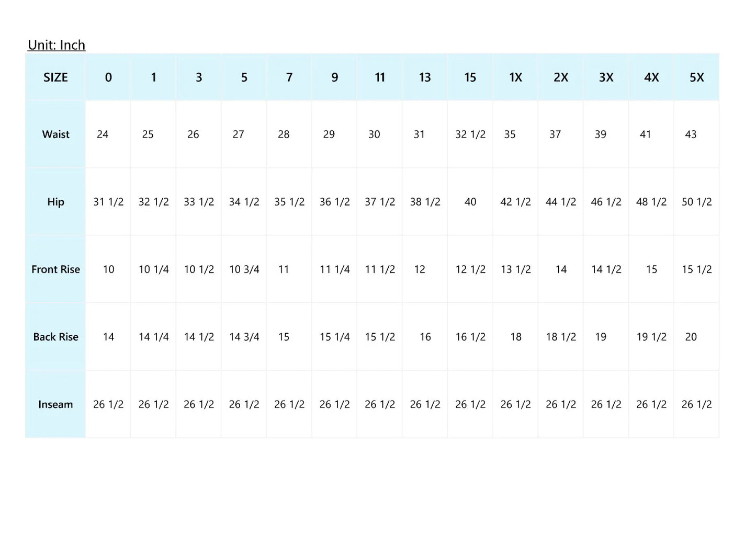Select back rise value 14 3/4
The width and height of the screenshot is (756, 534).
244,337
